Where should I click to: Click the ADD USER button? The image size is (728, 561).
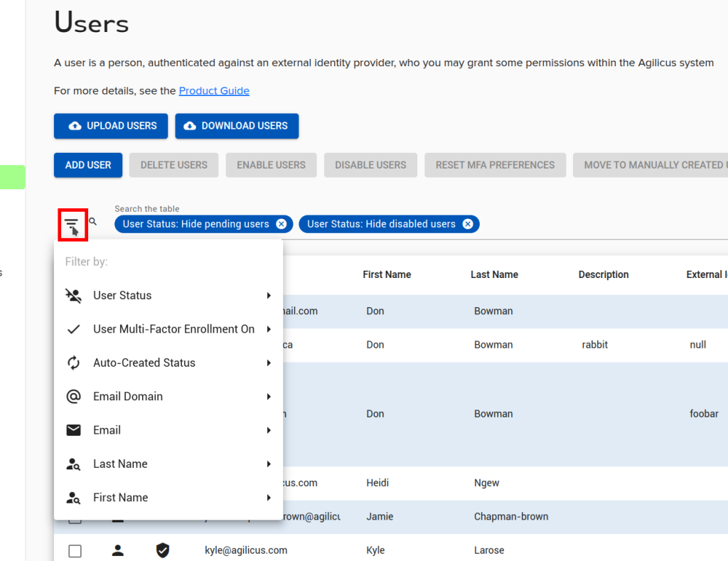88,165
